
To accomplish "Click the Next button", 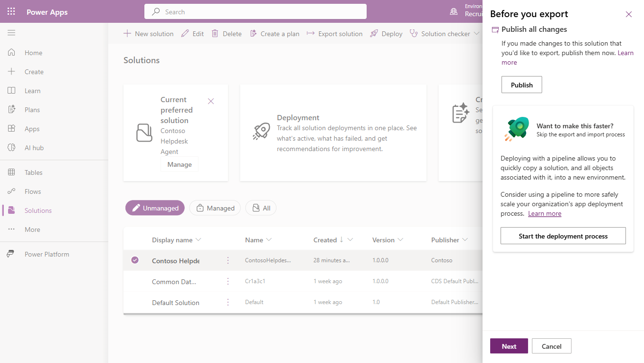I will pyautogui.click(x=509, y=346).
